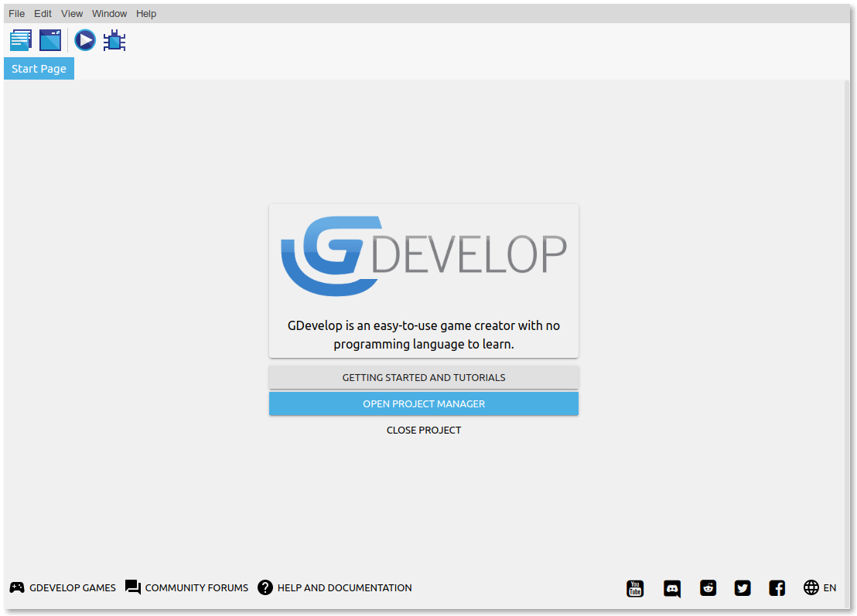Screen dimensions: 857x616
Task: Visit the GDevelop Reddit icon
Action: click(x=708, y=588)
